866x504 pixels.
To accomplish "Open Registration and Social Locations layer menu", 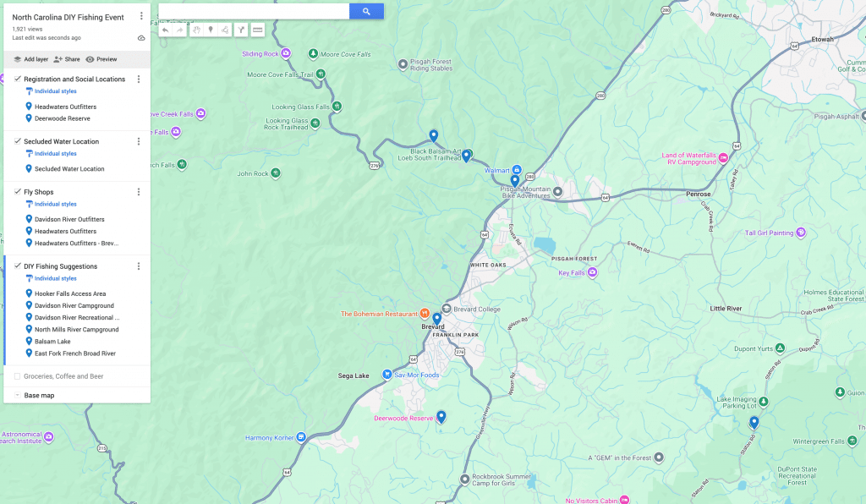I will [x=139, y=79].
